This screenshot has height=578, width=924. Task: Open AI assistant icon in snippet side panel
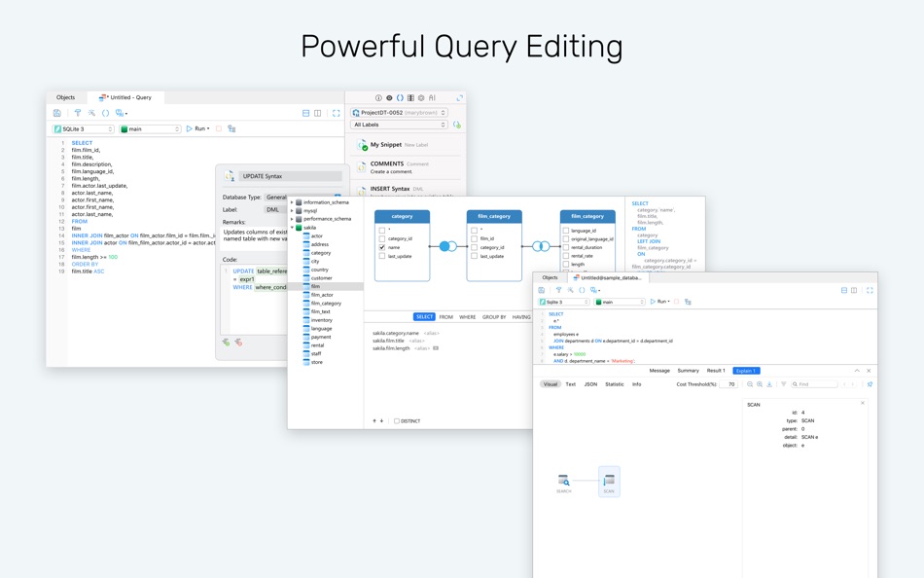(432, 98)
